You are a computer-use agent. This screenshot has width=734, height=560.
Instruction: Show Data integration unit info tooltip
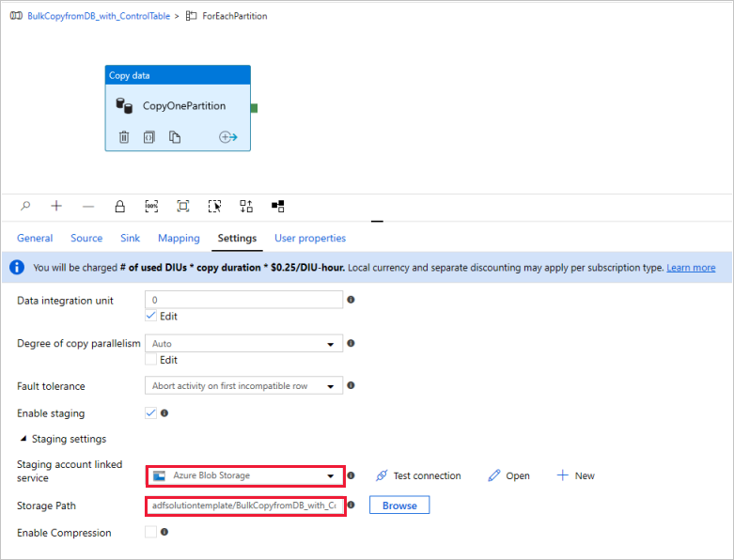pyautogui.click(x=351, y=300)
